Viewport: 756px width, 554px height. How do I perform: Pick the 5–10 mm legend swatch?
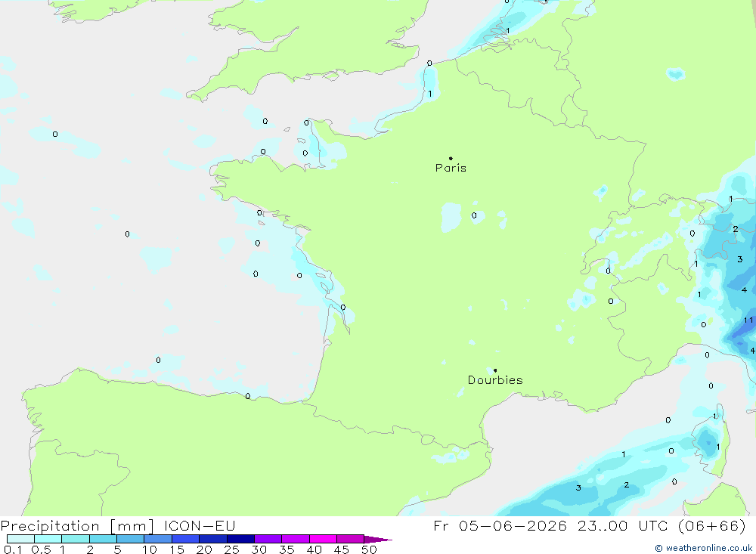pyautogui.click(x=131, y=539)
